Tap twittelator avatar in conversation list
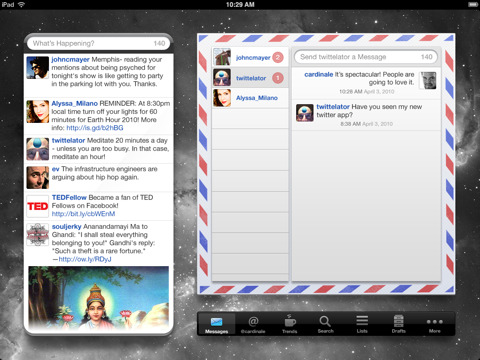Screen dimensions: 480x360 [222, 78]
